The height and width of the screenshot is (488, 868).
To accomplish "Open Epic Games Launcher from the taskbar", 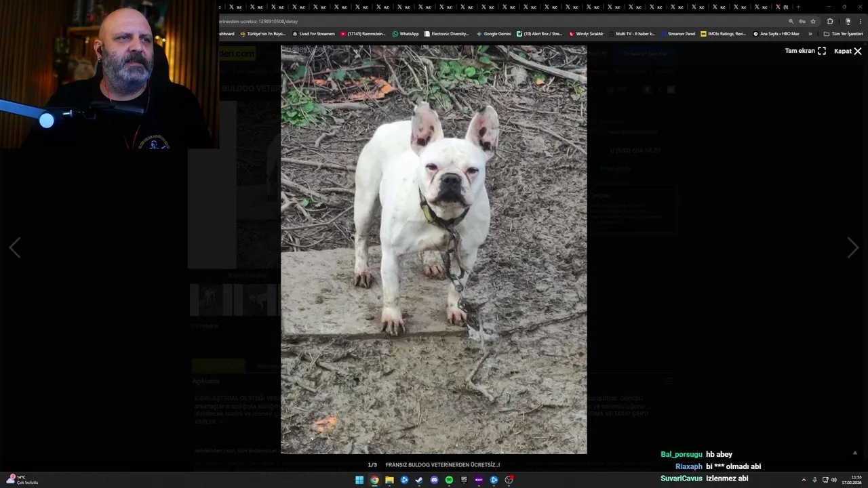I will [464, 480].
